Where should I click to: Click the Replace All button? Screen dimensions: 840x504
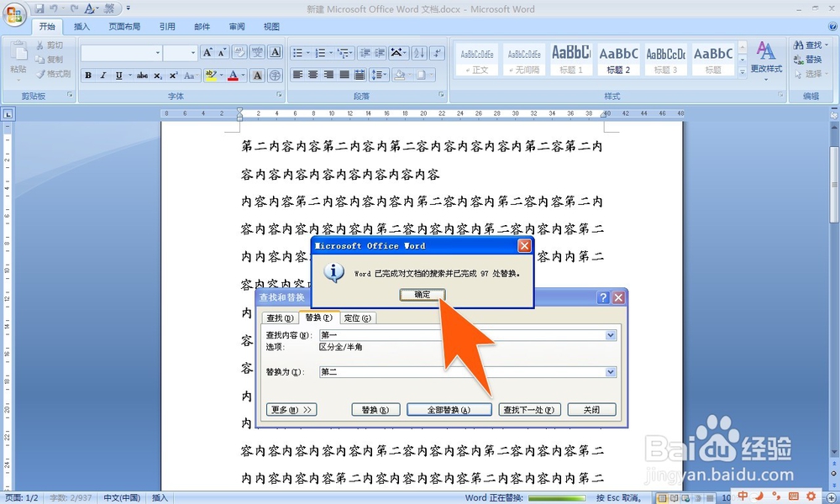click(x=449, y=410)
